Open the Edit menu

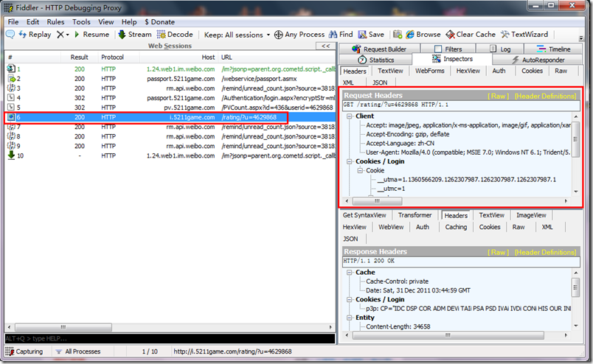[33, 22]
